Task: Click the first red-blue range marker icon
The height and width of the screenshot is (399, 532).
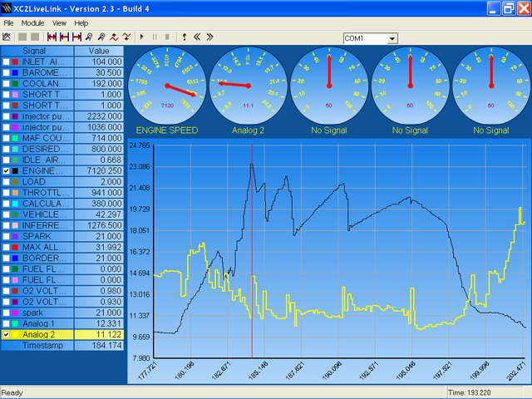Action: click(x=52, y=37)
